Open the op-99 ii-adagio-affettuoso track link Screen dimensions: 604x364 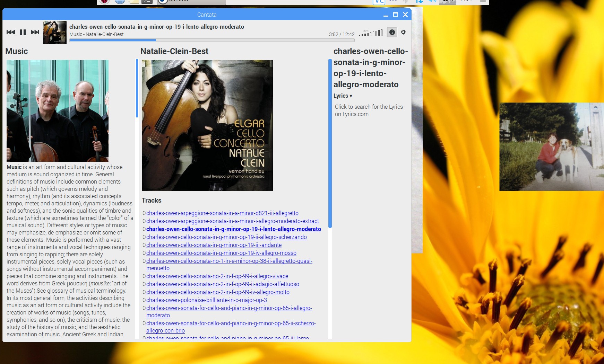point(222,284)
